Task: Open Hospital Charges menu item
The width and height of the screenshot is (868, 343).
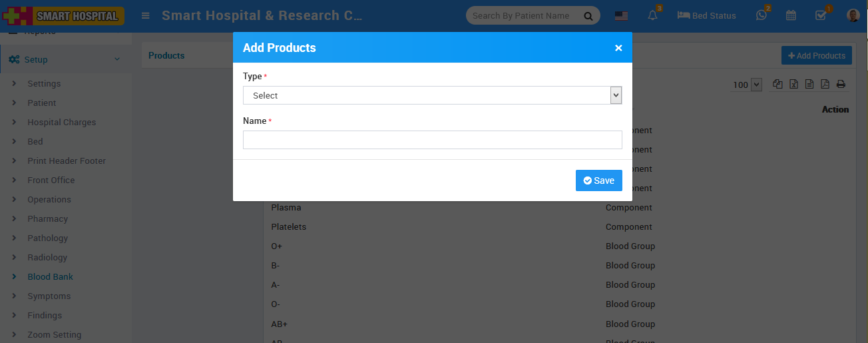Action: [61, 122]
